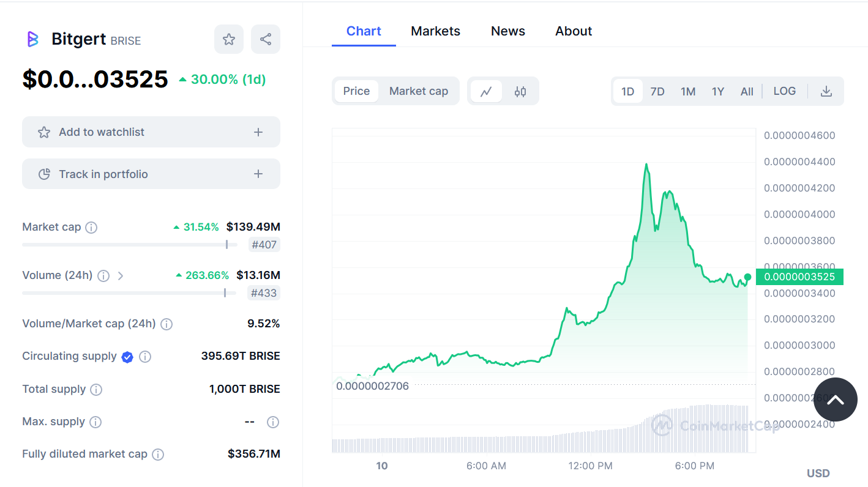
Task: Click the 1,000T BRISE total supply value
Action: (x=245, y=389)
